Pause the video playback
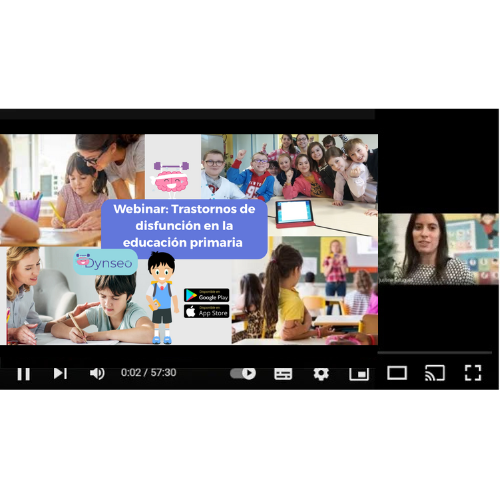Screen dimensions: 500x500 [x=24, y=374]
